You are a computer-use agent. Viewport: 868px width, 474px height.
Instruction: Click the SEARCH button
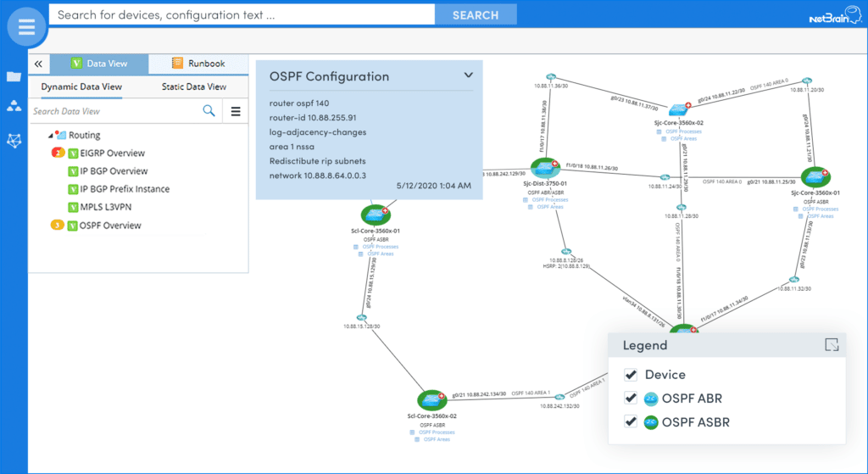476,15
